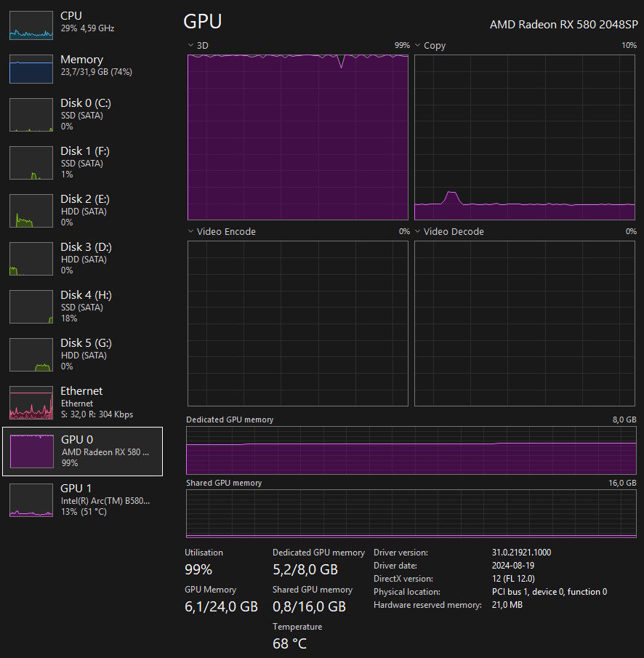
Task: Select GPU 0 AMD Radeon RX 580
Action: pos(82,452)
